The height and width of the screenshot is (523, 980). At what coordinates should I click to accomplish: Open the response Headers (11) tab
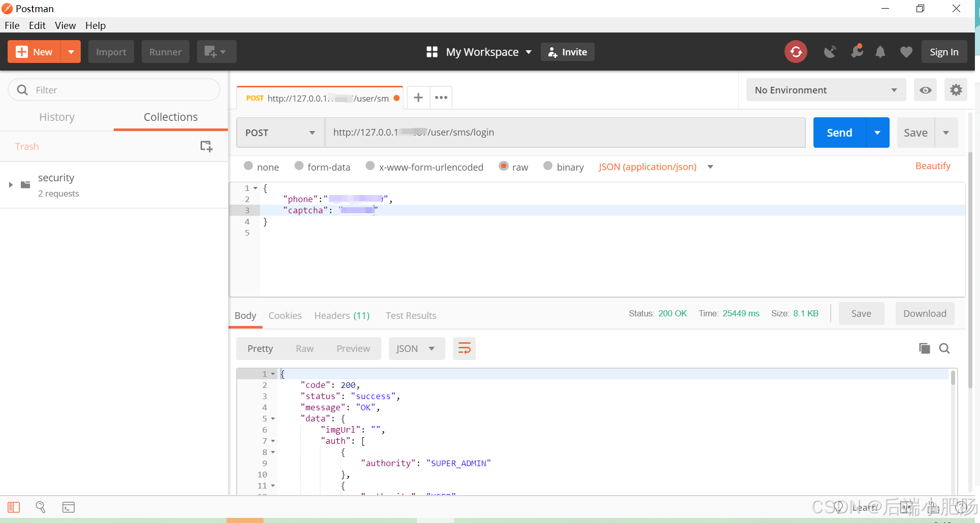coord(342,315)
